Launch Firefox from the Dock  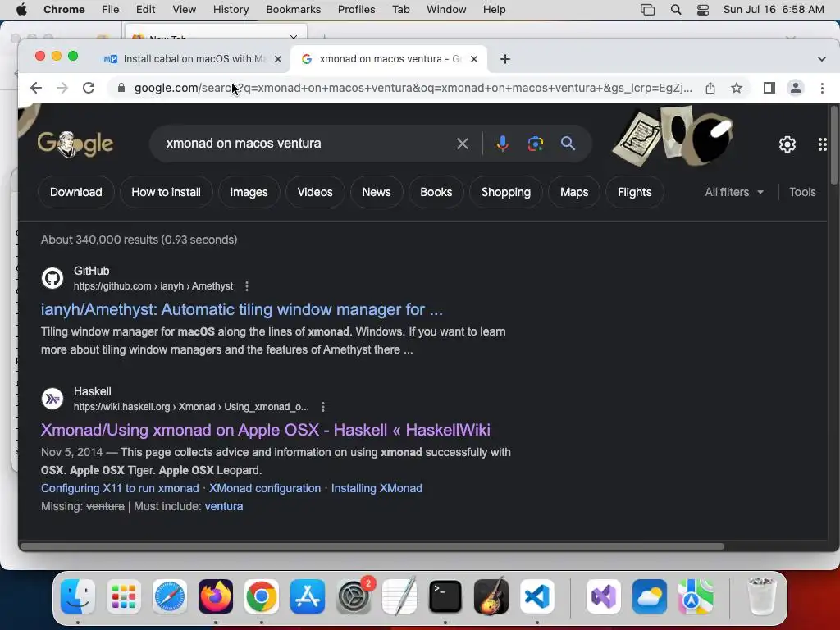pos(216,596)
